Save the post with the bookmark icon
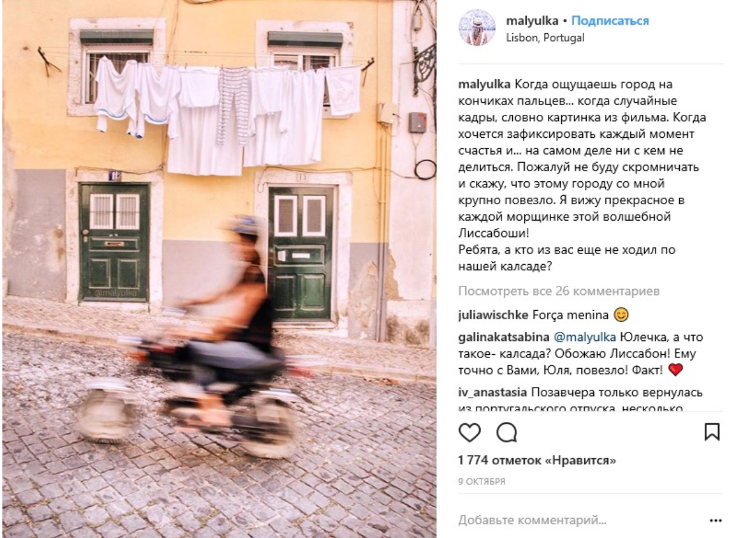The width and height of the screenshot is (756, 538). (x=712, y=432)
